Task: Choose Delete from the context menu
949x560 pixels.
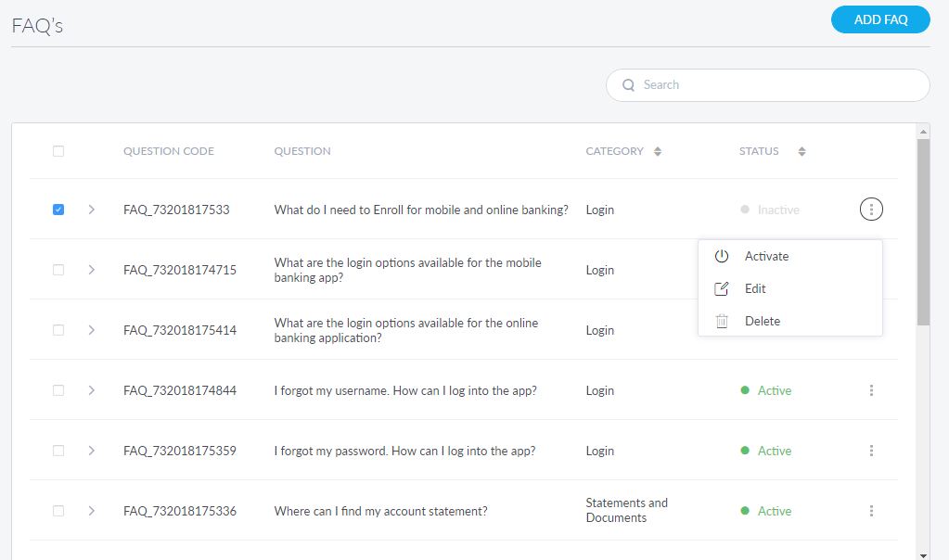Action: tap(762, 322)
